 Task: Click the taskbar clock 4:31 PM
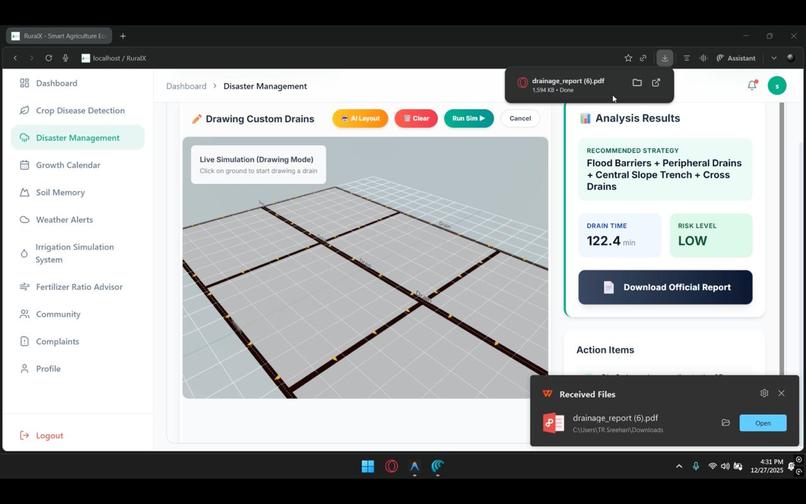[x=766, y=466]
